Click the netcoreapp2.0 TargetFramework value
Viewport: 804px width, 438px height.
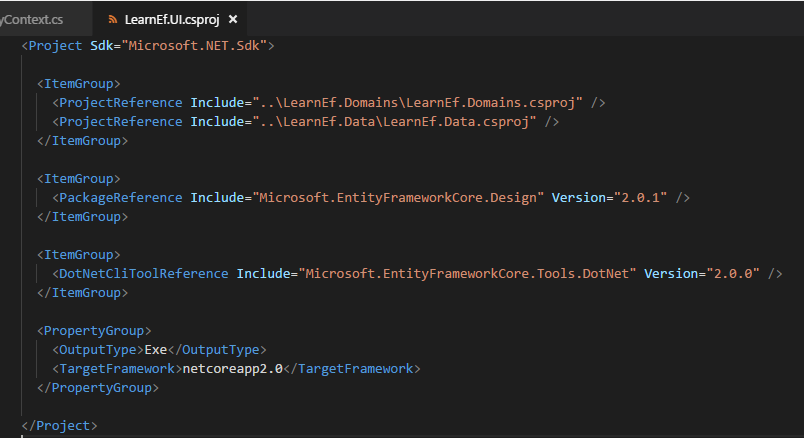pyautogui.click(x=232, y=369)
